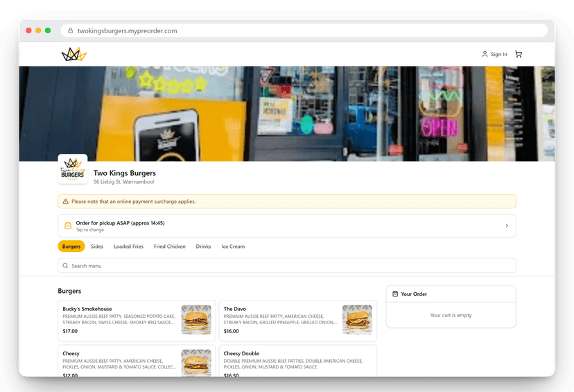This screenshot has width=574, height=392.
Task: Open The Davo burger item
Action: (298, 321)
